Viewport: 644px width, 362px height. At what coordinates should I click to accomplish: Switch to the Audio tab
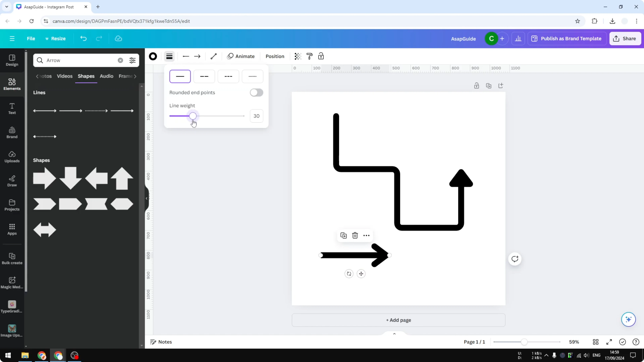[107, 76]
